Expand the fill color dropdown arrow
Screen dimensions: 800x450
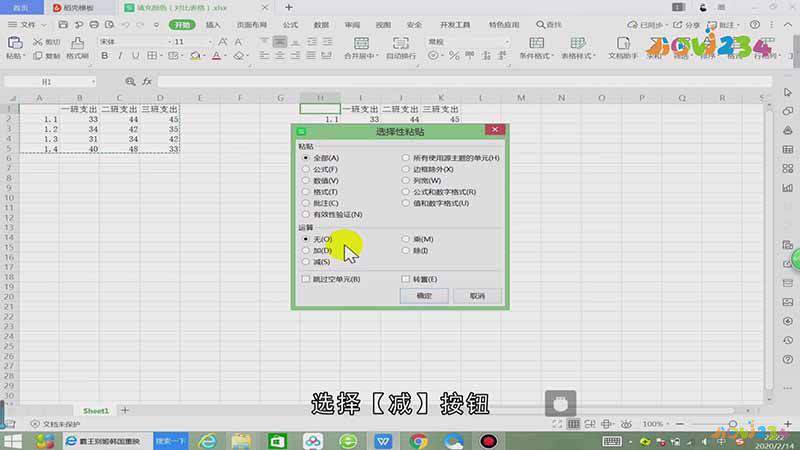[x=204, y=56]
